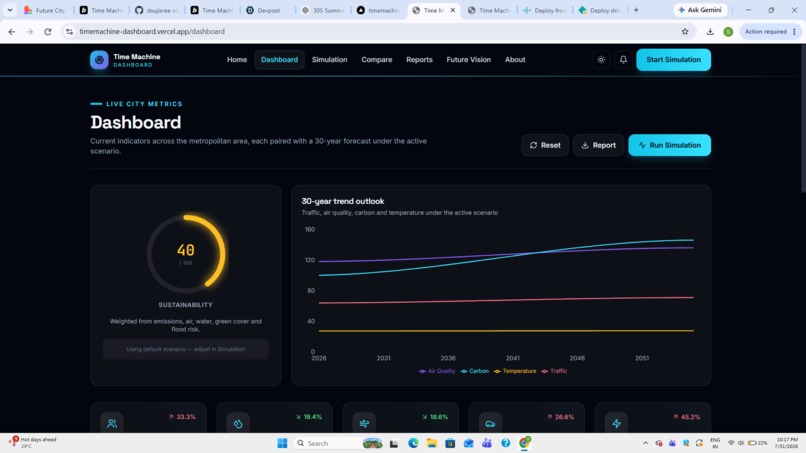This screenshot has width=806, height=453.
Task: Open the About nav item
Action: pos(515,60)
